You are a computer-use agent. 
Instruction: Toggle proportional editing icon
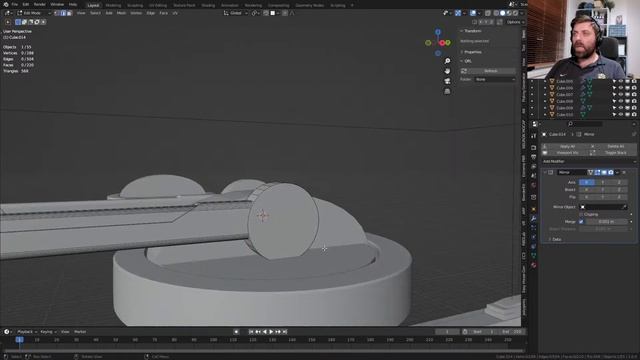point(285,13)
